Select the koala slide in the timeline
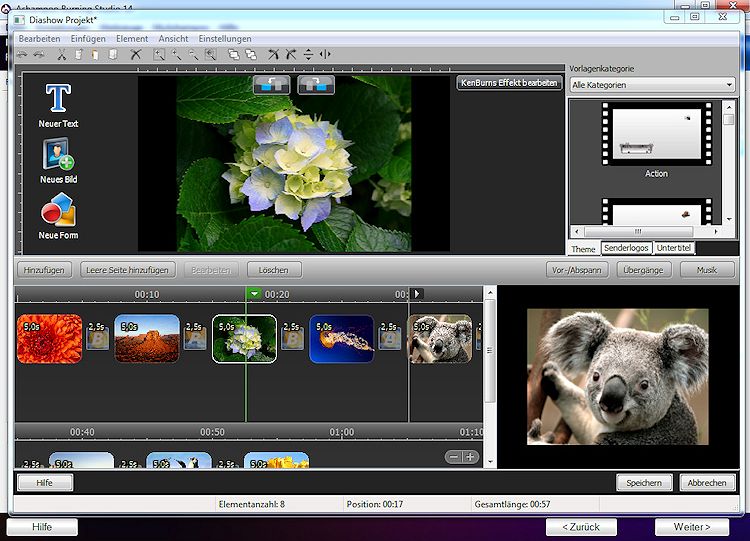Image resolution: width=750 pixels, height=541 pixels. click(440, 339)
